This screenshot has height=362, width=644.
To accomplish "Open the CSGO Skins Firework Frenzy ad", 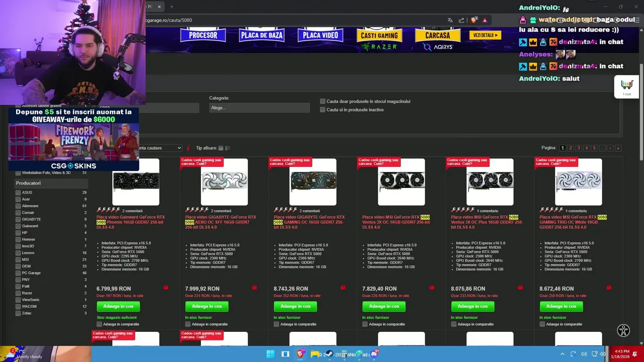I will coord(73,139).
